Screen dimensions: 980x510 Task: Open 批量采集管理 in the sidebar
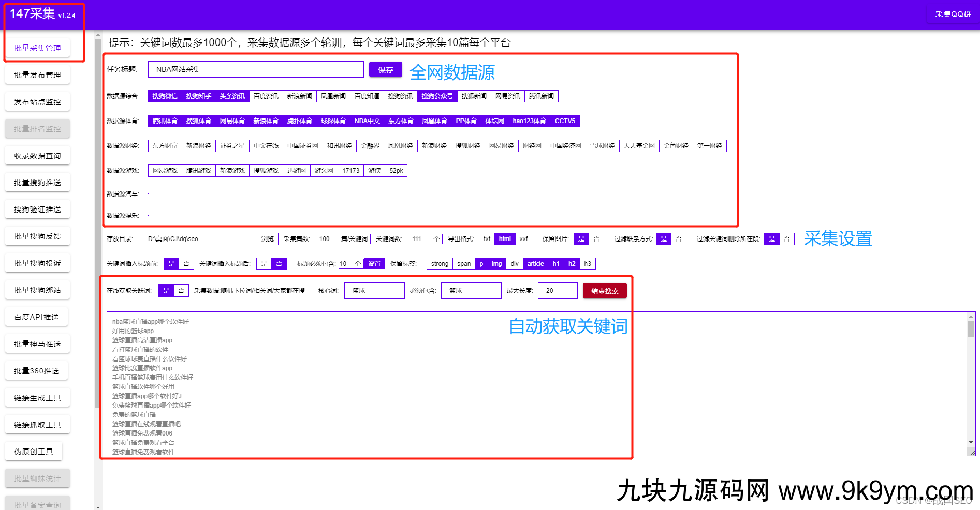pos(37,48)
